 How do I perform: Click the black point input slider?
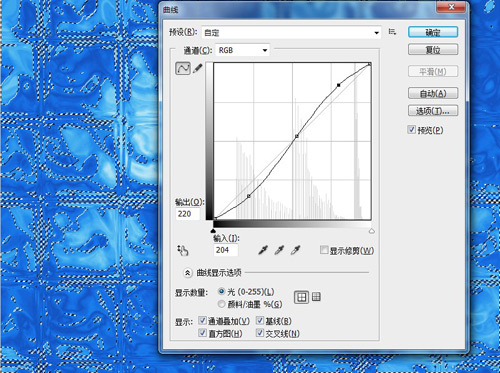(213, 231)
